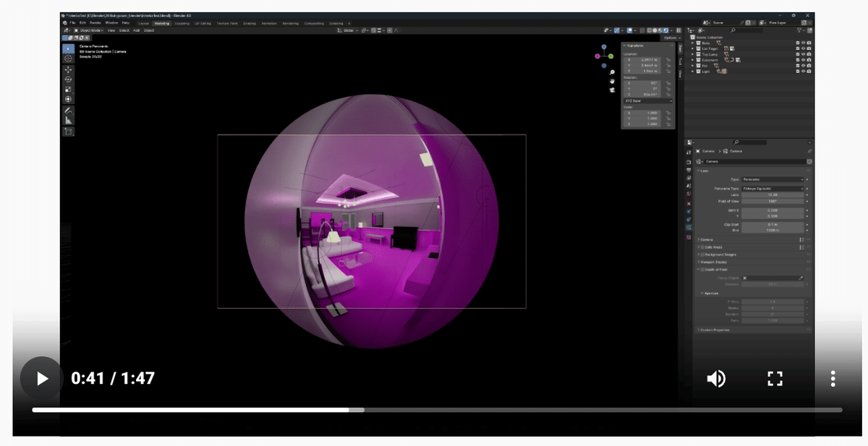Open the Help menu
The height and width of the screenshot is (446, 868).
point(125,22)
